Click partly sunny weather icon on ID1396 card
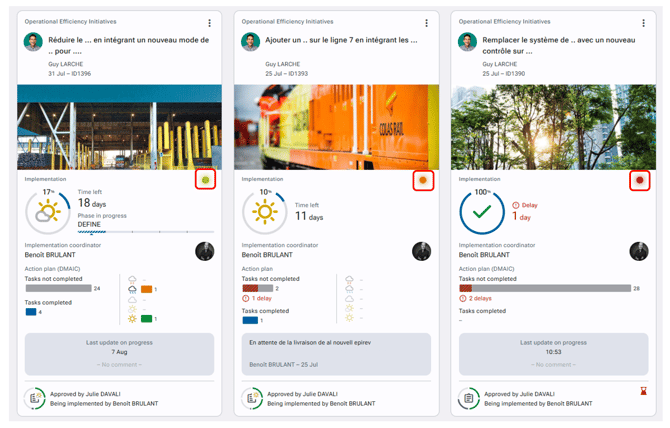 click(132, 309)
